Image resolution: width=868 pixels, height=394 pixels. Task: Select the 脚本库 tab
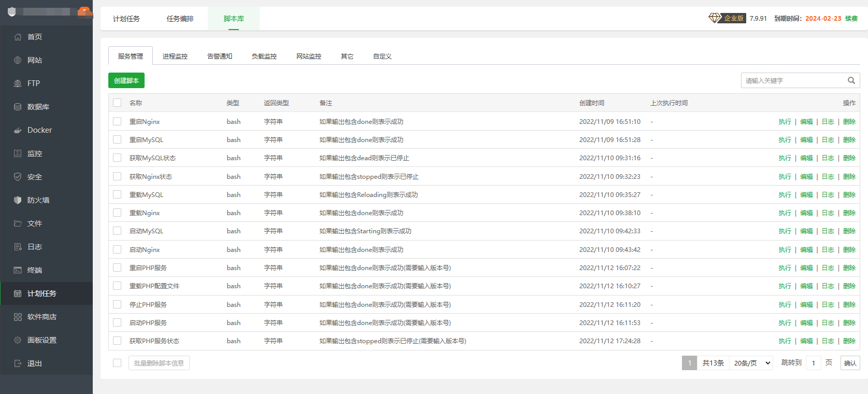[234, 19]
